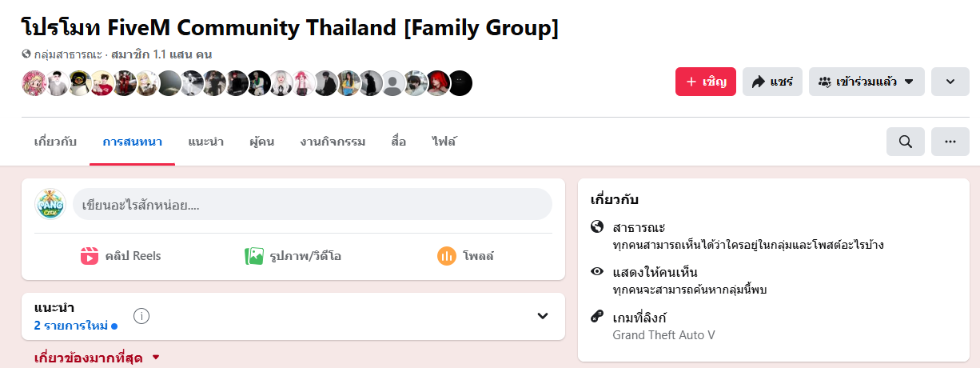Click the photo/video icon
980x368 pixels.
coord(254,256)
